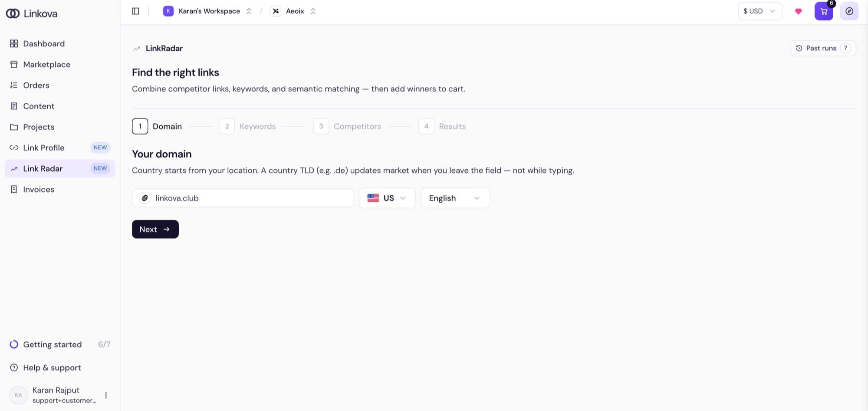Toggle the sidebar panel icon

tap(135, 11)
